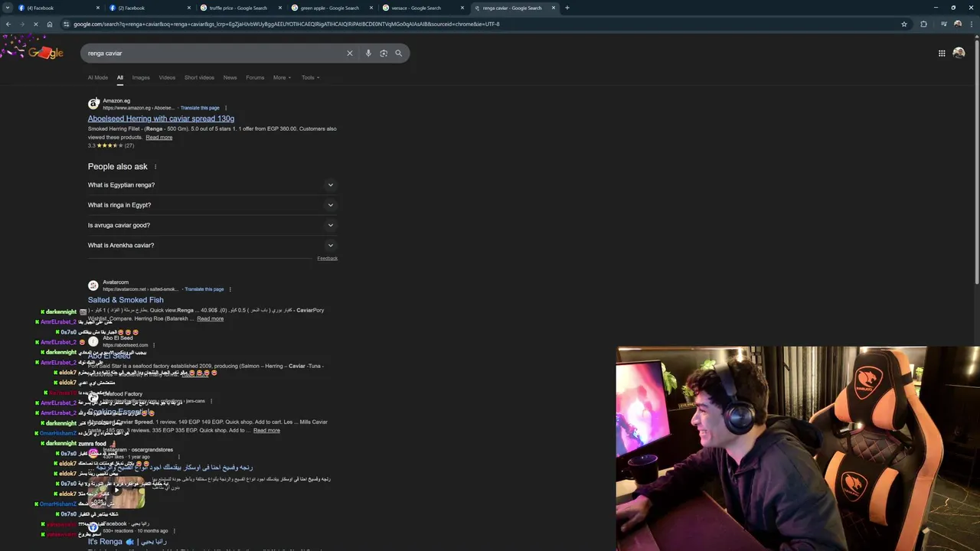The width and height of the screenshot is (980, 551).
Task: Open a new browser tab
Action: pos(567,8)
